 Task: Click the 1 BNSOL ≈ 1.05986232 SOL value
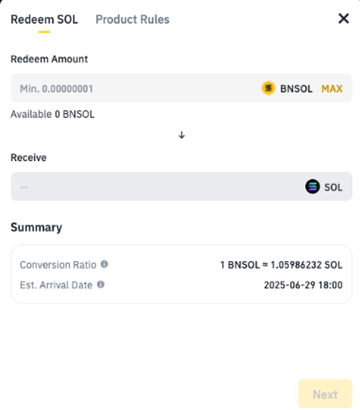point(281,265)
